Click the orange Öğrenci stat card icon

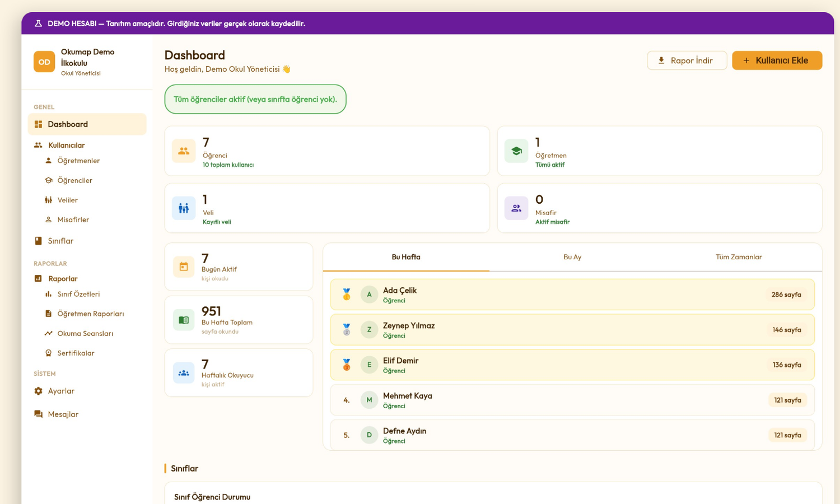[x=184, y=151]
